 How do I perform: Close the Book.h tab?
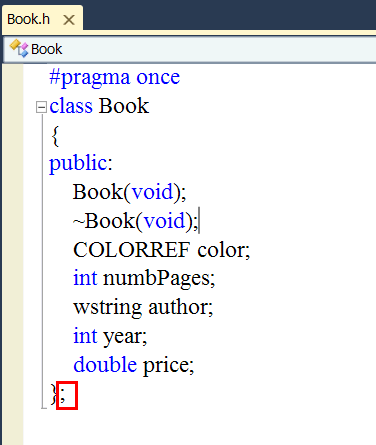[x=69, y=20]
